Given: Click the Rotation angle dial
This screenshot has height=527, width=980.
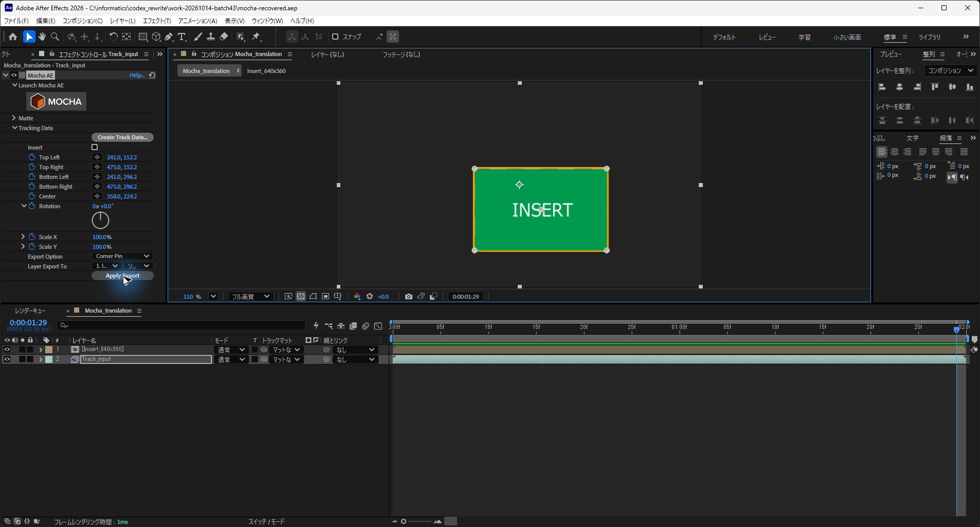Looking at the screenshot, I should pyautogui.click(x=100, y=221).
